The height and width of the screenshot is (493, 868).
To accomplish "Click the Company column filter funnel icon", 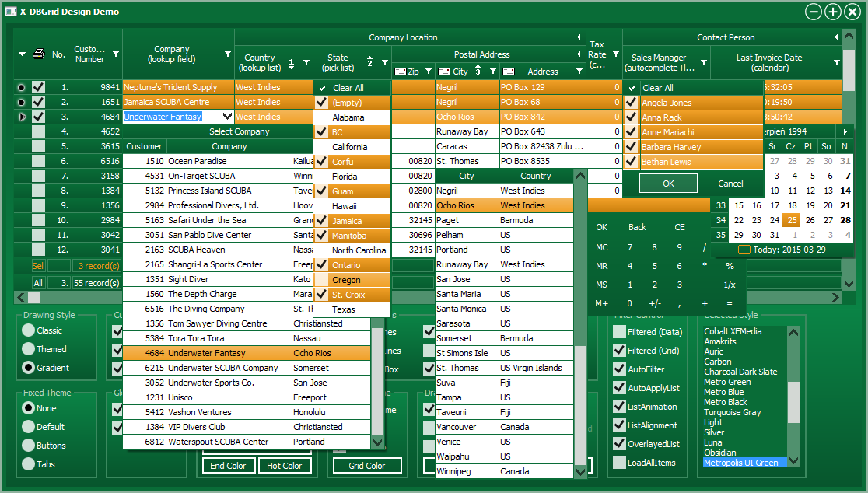I will click(228, 54).
